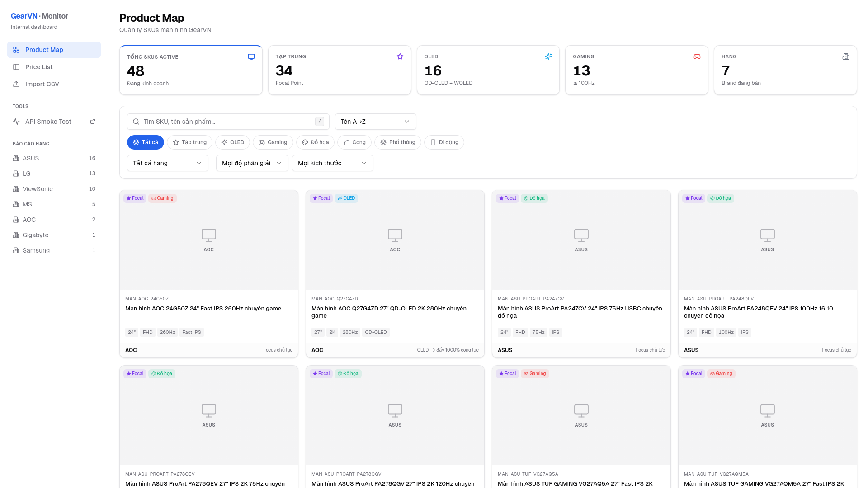The width and height of the screenshot is (868, 488).
Task: Open AOC 24G50Z product thumbnail
Action: point(209,240)
